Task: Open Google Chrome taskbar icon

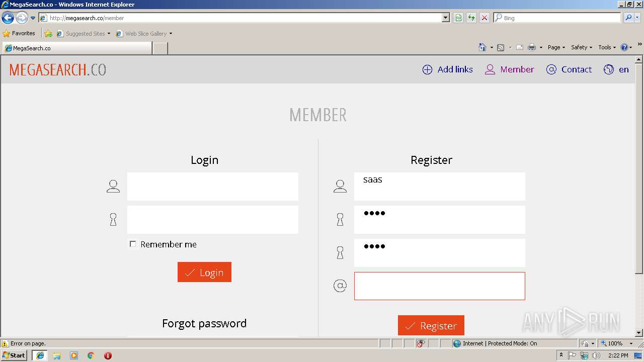Action: [91, 355]
